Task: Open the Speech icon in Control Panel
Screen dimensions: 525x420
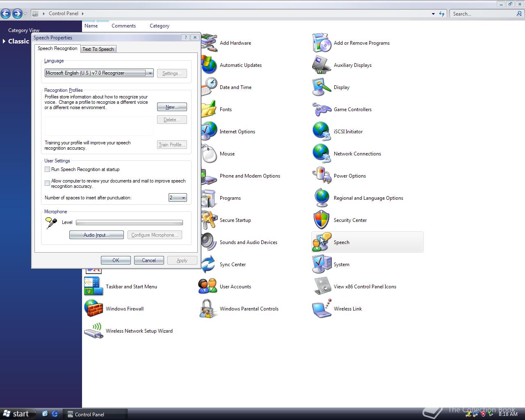Action: (322, 242)
